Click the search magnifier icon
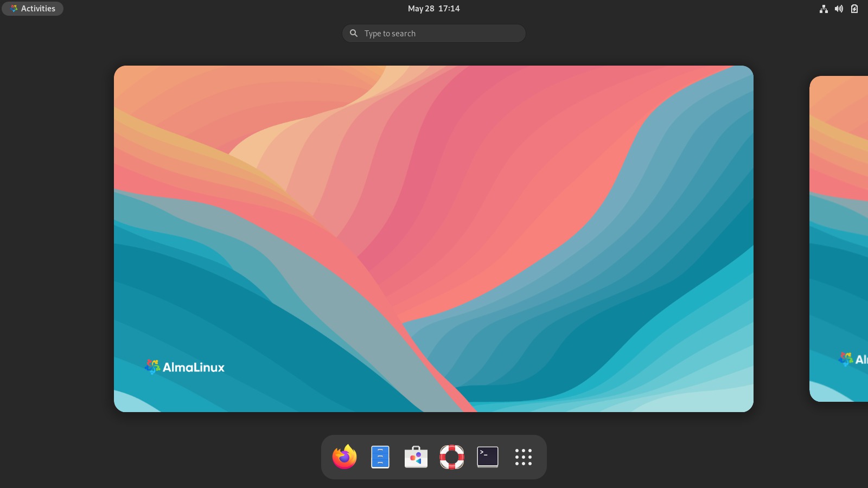 354,33
